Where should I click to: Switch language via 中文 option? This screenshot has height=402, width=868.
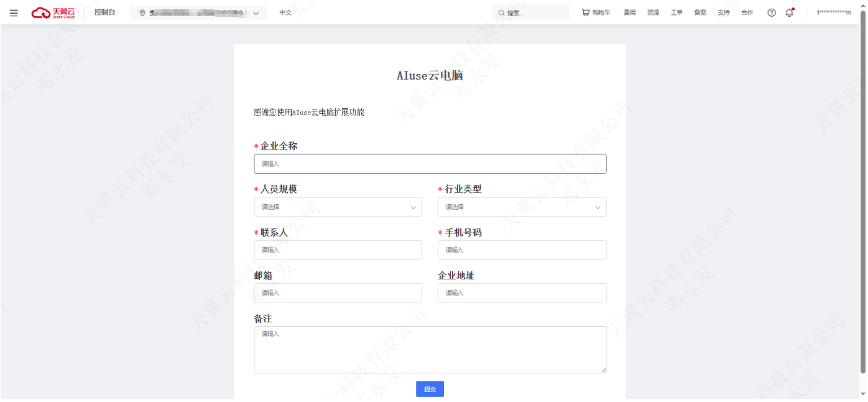(x=285, y=13)
